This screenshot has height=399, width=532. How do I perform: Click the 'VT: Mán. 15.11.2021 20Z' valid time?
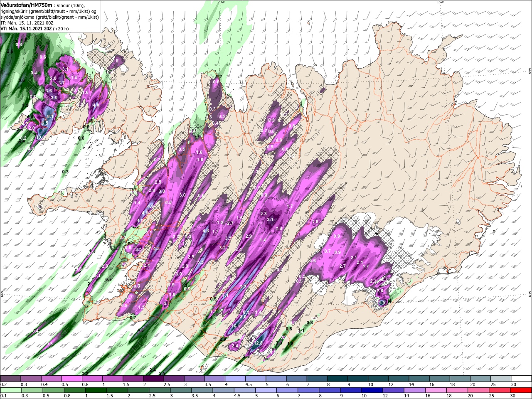pyautogui.click(x=26, y=29)
